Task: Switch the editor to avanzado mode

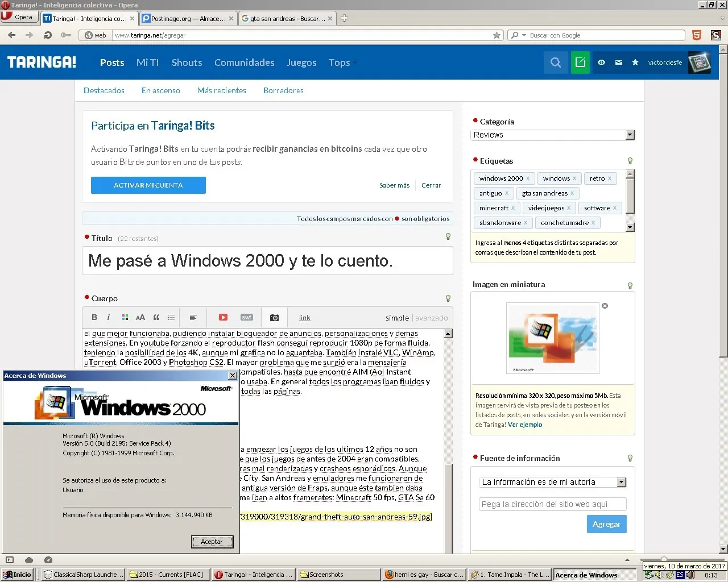Action: click(431, 318)
